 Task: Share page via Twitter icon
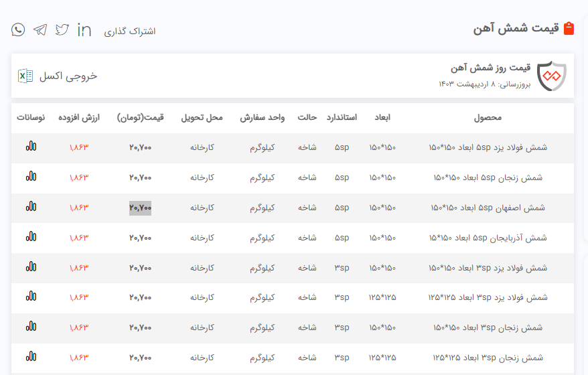62,29
